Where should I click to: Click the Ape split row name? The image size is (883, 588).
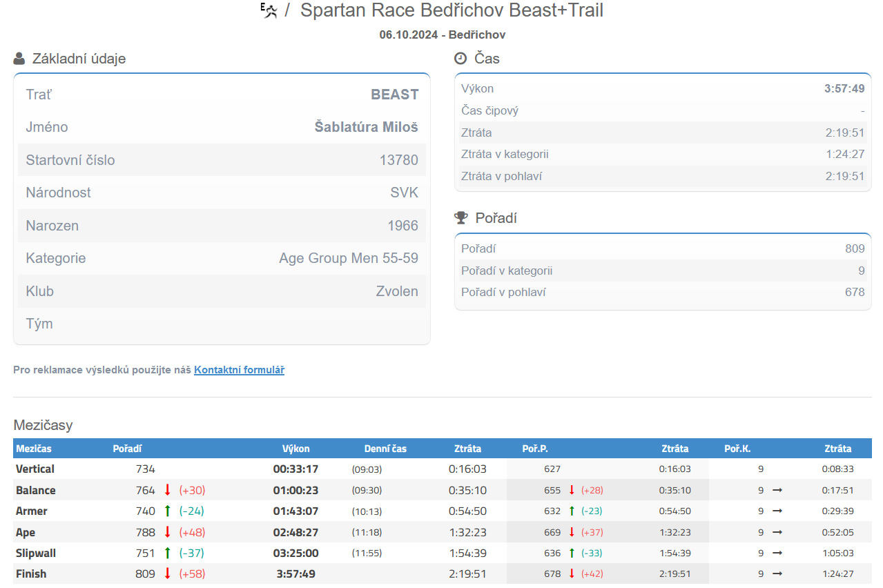[26, 532]
